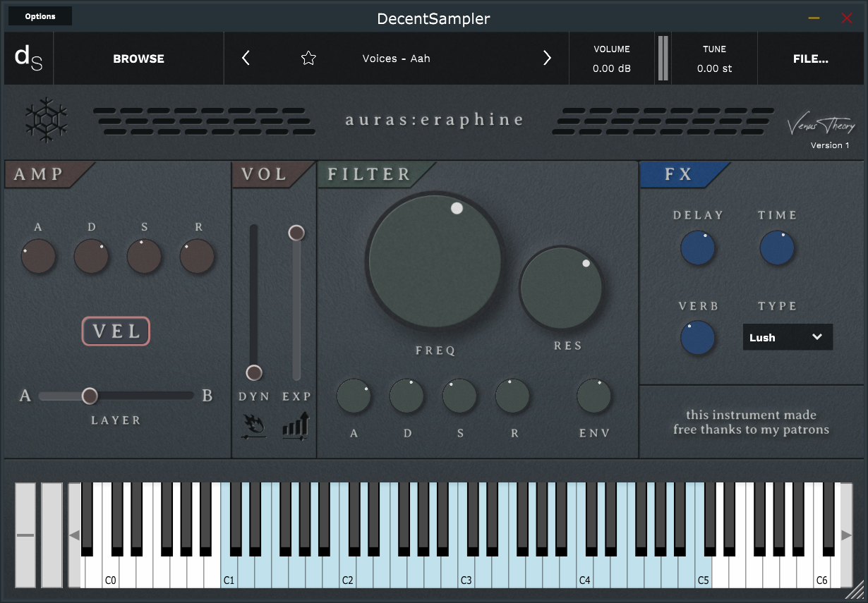Click the AMP sustain knob S
The image size is (868, 603).
(x=145, y=256)
